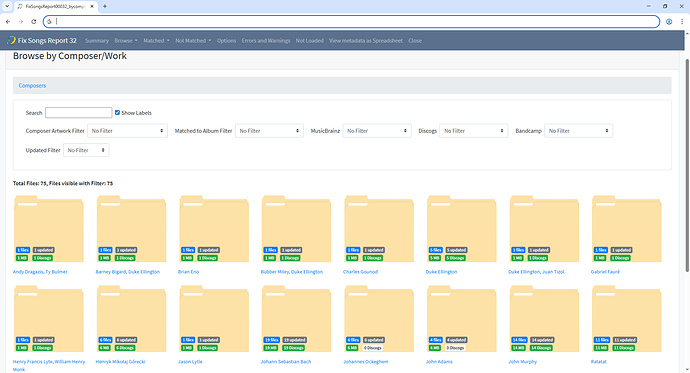690x373 pixels.
Task: Open the Charles Gounod name link
Action: click(x=360, y=272)
